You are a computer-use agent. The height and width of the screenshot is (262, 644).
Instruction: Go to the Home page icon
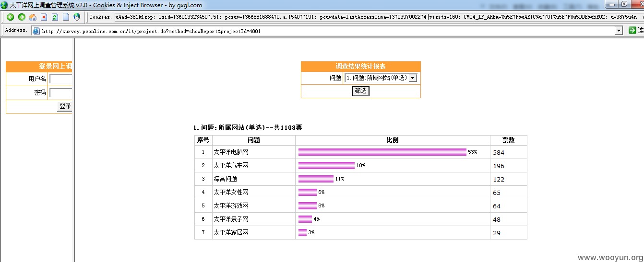click(33, 17)
